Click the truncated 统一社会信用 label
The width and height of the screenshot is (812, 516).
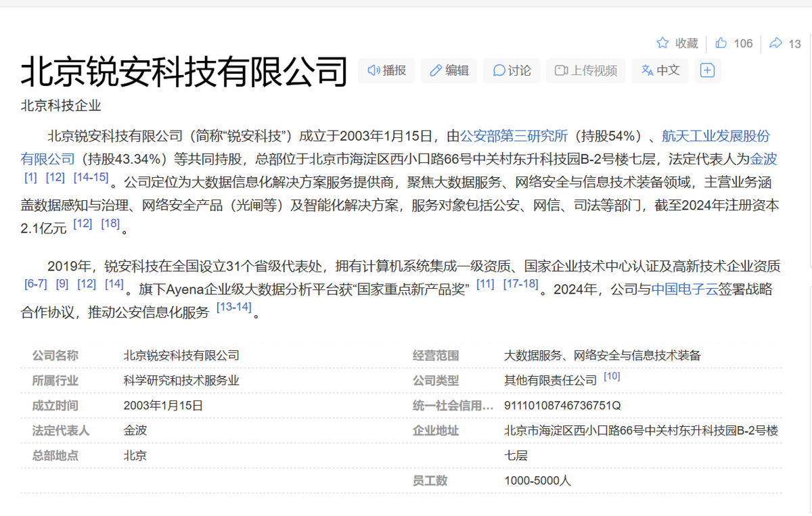click(x=453, y=406)
